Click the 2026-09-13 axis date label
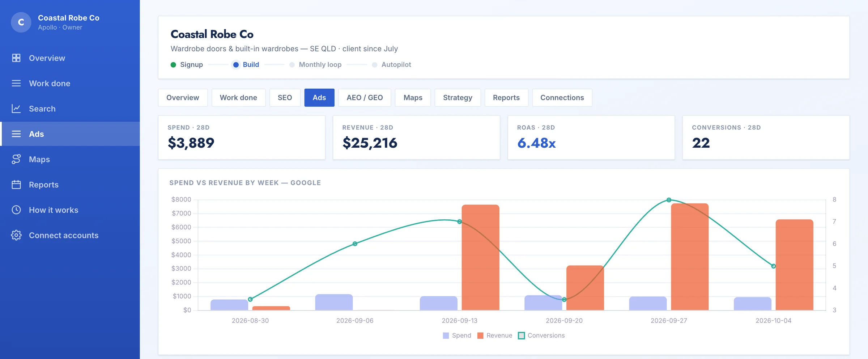 459,321
